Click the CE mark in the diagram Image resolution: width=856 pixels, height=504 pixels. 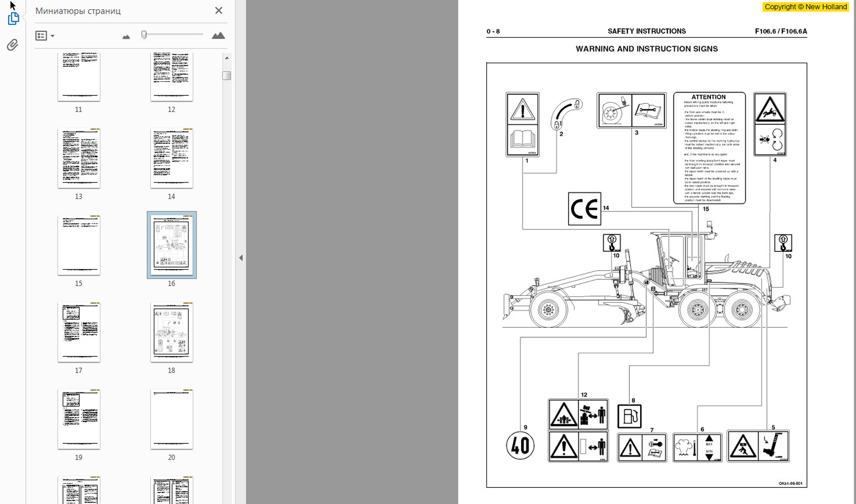584,209
